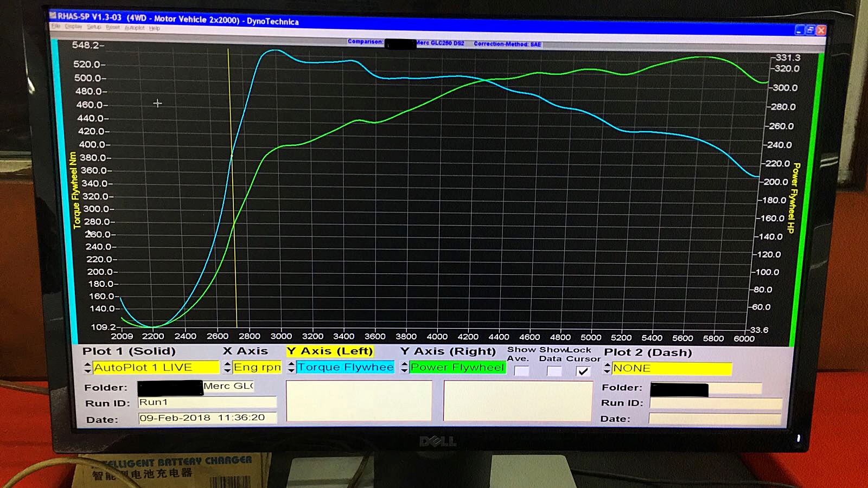Open the Power Flywheel Y axis selector
The height and width of the screenshot is (488, 868).
pyautogui.click(x=457, y=367)
